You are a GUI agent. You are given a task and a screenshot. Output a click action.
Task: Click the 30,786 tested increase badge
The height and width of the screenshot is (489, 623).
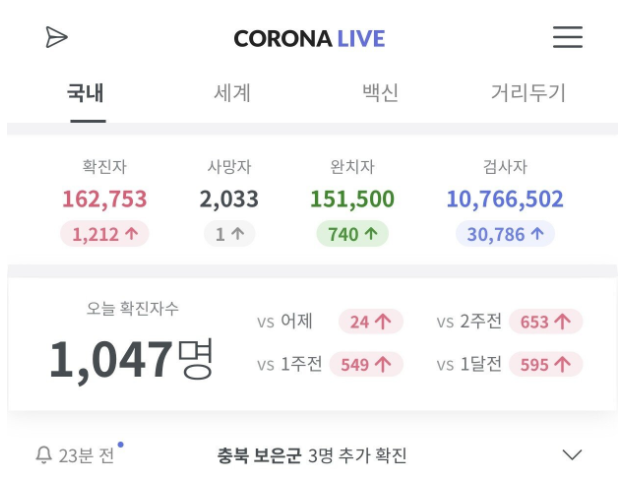point(505,234)
